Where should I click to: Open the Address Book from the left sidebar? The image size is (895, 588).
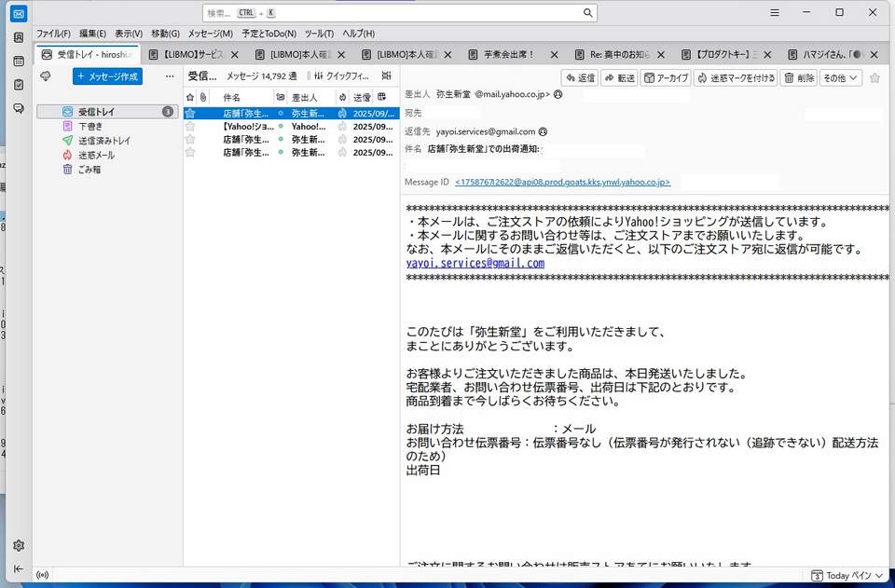[19, 38]
